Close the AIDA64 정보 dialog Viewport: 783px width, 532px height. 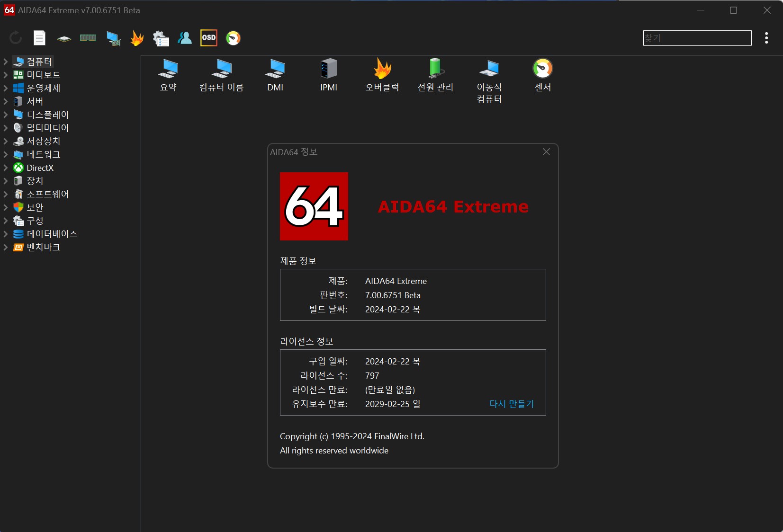[x=546, y=152]
